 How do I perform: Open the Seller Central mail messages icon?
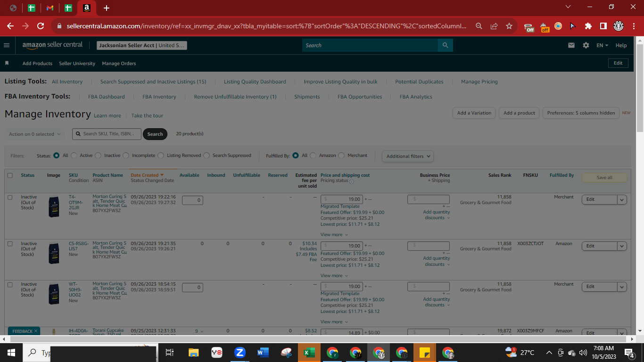pyautogui.click(x=571, y=45)
